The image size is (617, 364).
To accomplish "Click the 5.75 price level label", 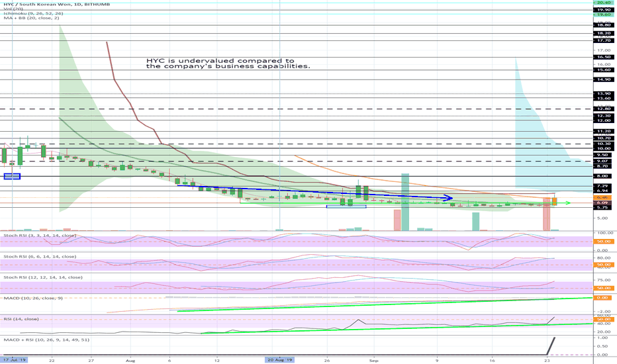I will point(604,207).
